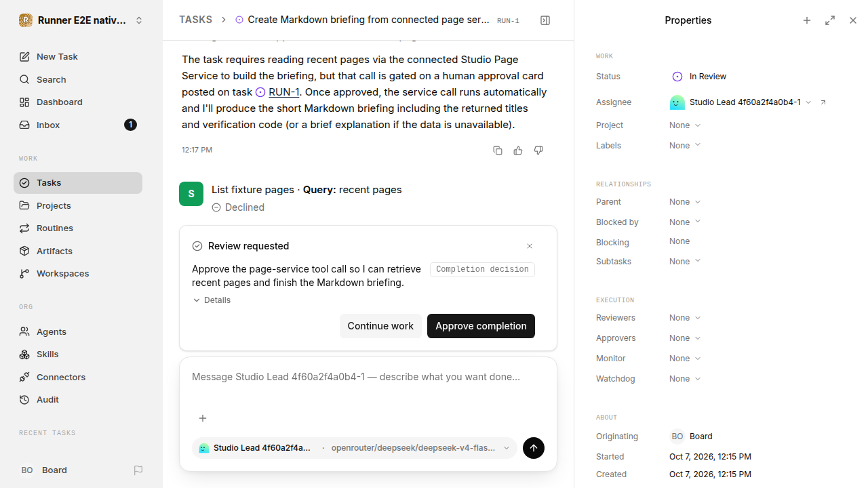The width and height of the screenshot is (868, 488).
Task: Open Skills page
Action: click(78, 354)
